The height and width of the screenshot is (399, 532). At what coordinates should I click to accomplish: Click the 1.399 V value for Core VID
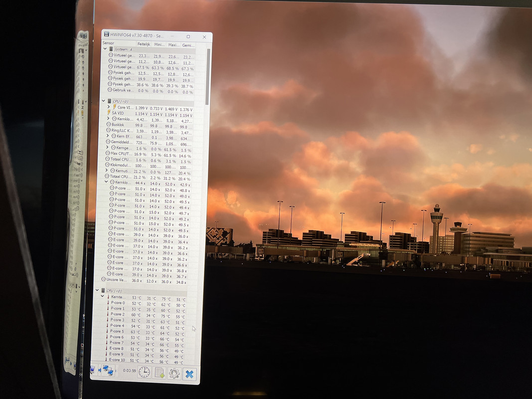(x=141, y=108)
